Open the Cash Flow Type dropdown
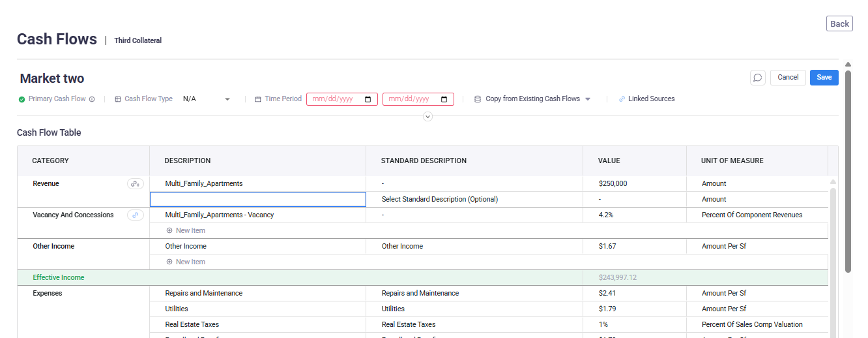868x338 pixels. coord(207,99)
